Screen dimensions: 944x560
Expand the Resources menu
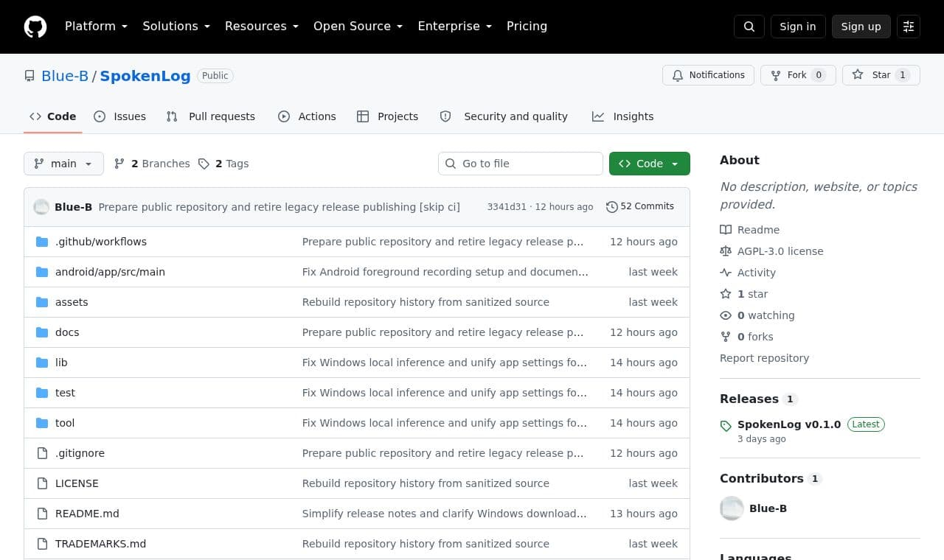[x=262, y=27]
